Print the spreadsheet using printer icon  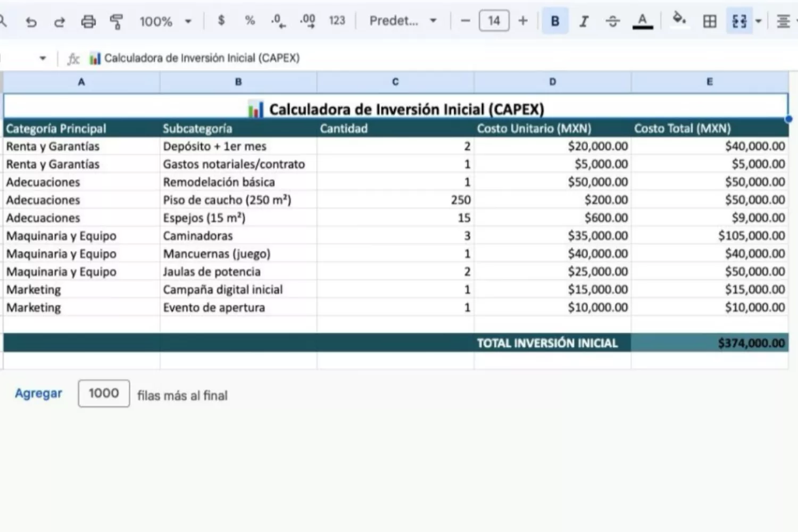point(88,22)
